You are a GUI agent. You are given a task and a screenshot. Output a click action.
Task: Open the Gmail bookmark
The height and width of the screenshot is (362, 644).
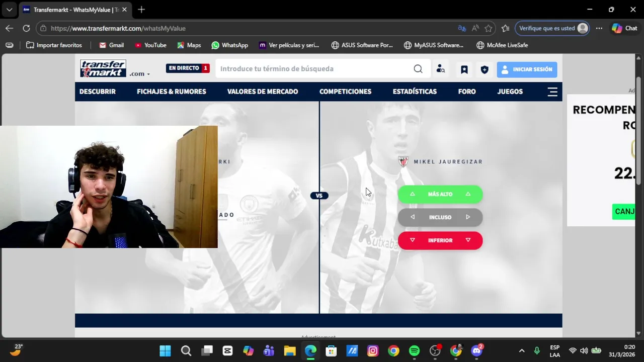click(111, 45)
